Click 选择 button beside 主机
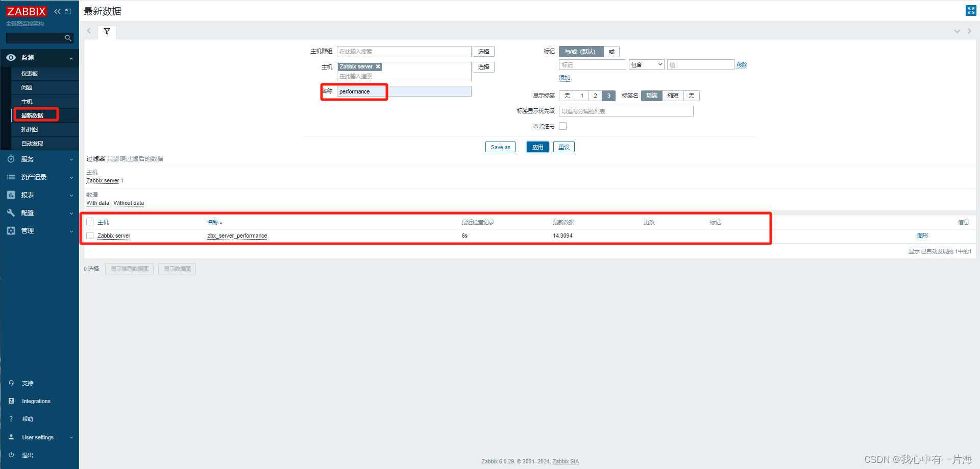 click(x=483, y=67)
